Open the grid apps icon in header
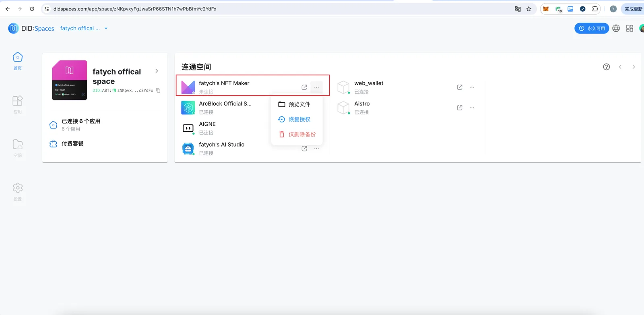644x315 pixels. [630, 28]
